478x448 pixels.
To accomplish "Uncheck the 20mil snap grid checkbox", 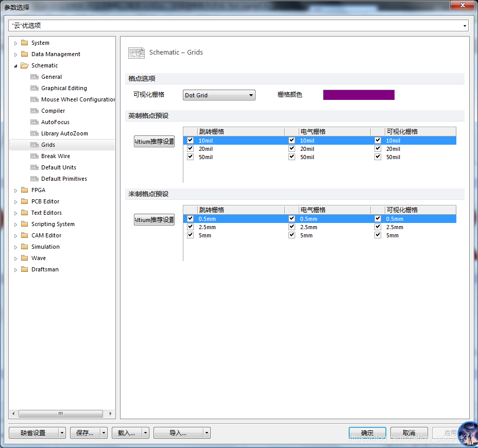I will coord(191,149).
